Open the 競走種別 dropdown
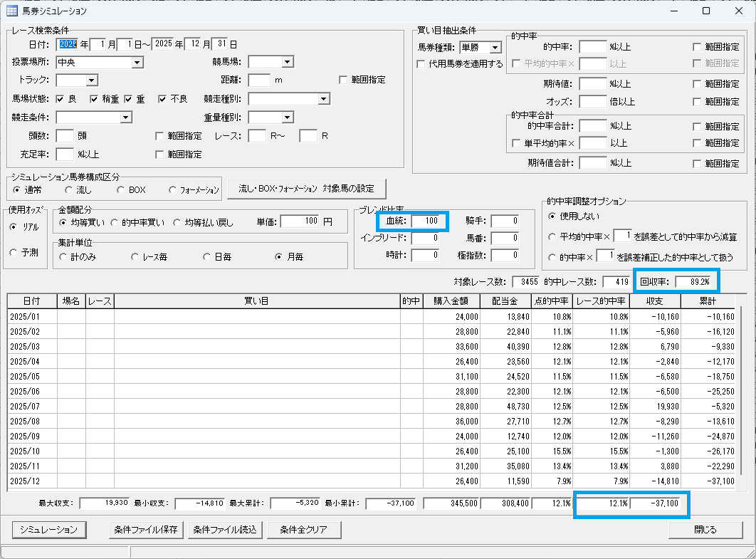 pos(324,99)
